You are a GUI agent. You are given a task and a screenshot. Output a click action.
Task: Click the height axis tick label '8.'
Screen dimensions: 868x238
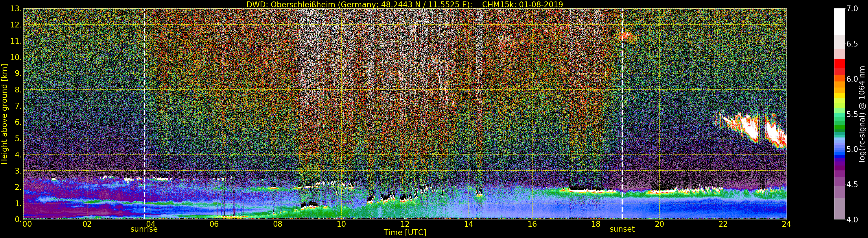(18, 90)
